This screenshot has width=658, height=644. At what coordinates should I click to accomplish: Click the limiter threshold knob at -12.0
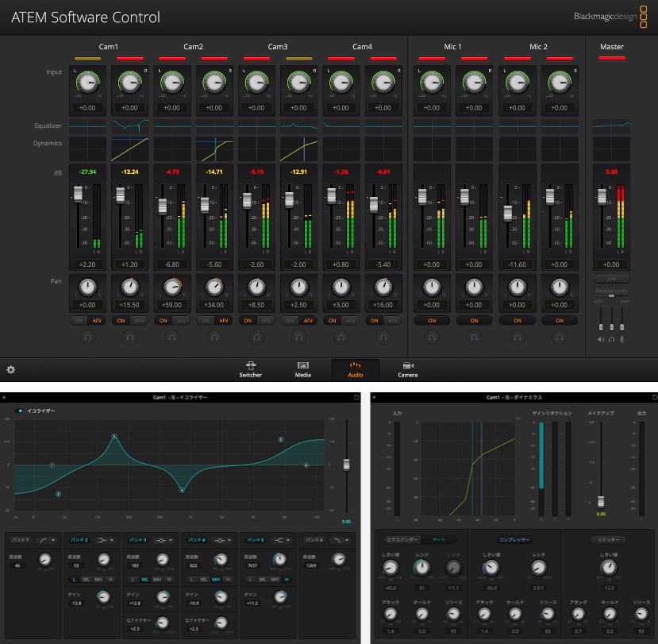pyautogui.click(x=609, y=568)
